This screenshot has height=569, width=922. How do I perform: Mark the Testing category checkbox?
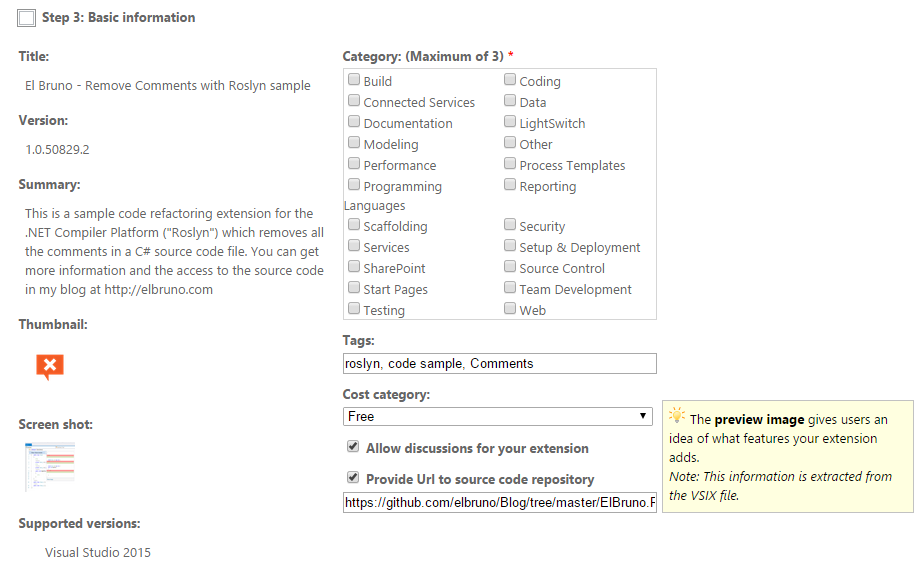[x=354, y=309]
